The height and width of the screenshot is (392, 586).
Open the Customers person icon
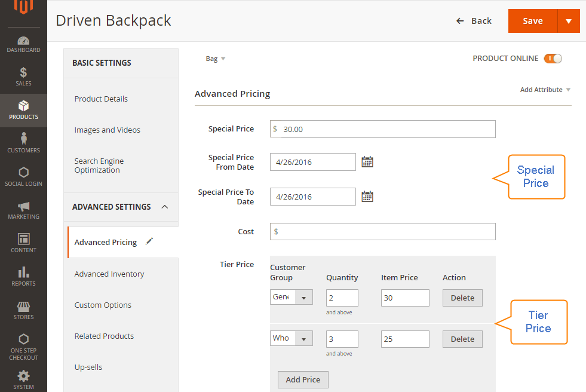(x=23, y=138)
